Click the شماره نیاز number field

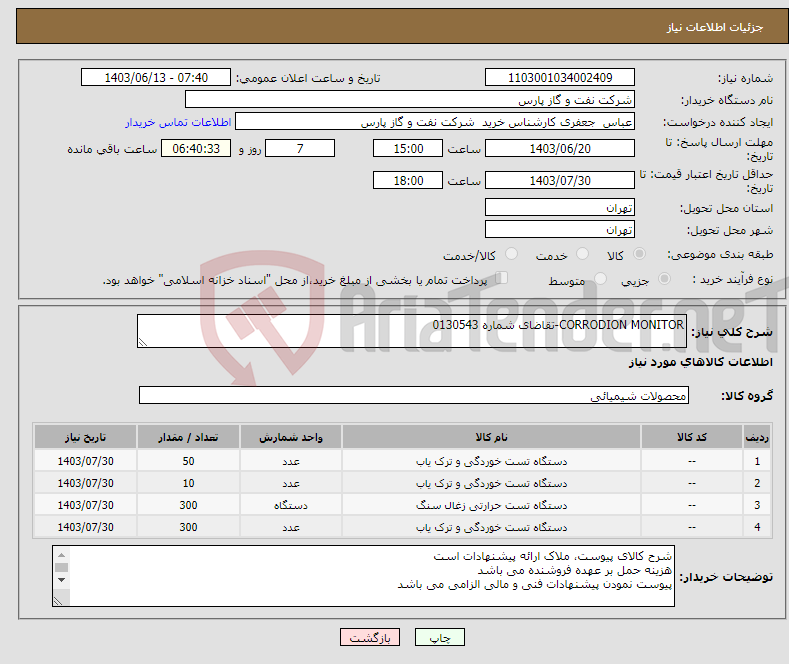point(560,77)
